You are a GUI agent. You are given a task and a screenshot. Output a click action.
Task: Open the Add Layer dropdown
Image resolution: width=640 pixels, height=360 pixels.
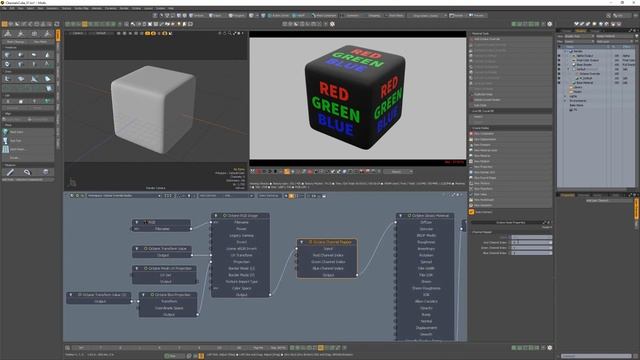(614, 41)
